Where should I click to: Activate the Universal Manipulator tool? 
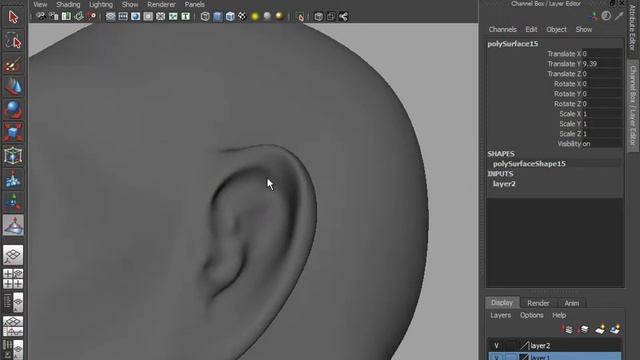point(13,156)
